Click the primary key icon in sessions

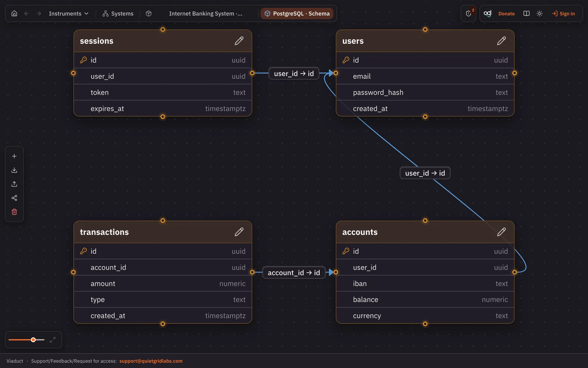tap(83, 60)
